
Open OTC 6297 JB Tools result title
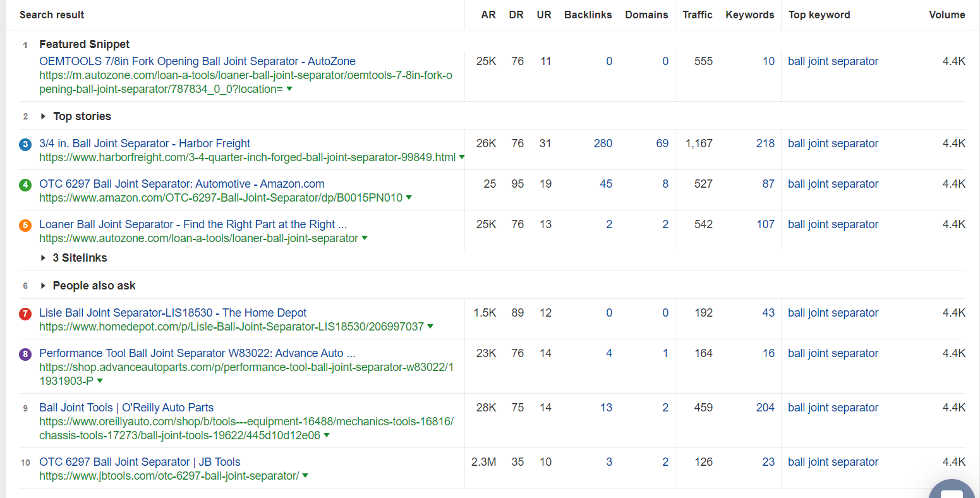(140, 462)
